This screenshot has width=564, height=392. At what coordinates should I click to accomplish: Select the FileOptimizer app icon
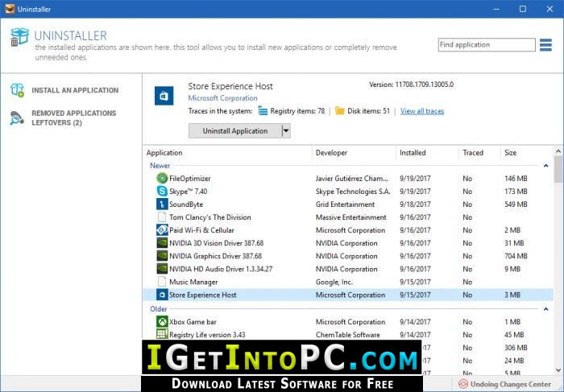162,178
